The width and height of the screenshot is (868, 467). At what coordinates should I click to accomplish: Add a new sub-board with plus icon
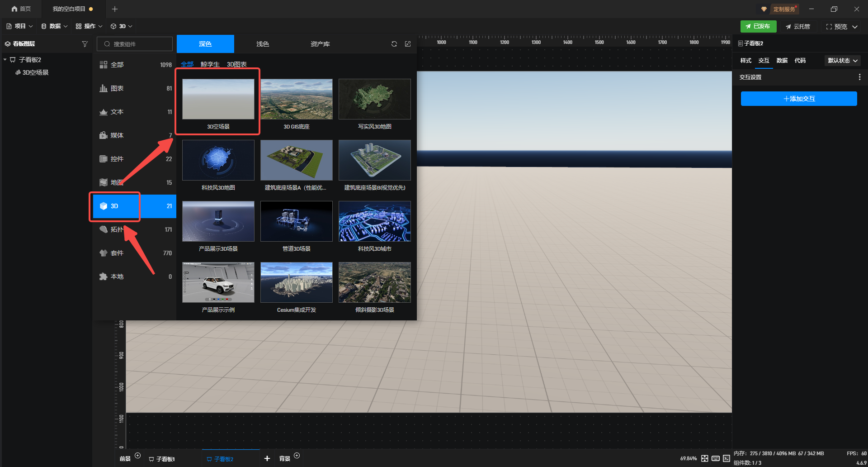(x=267, y=458)
